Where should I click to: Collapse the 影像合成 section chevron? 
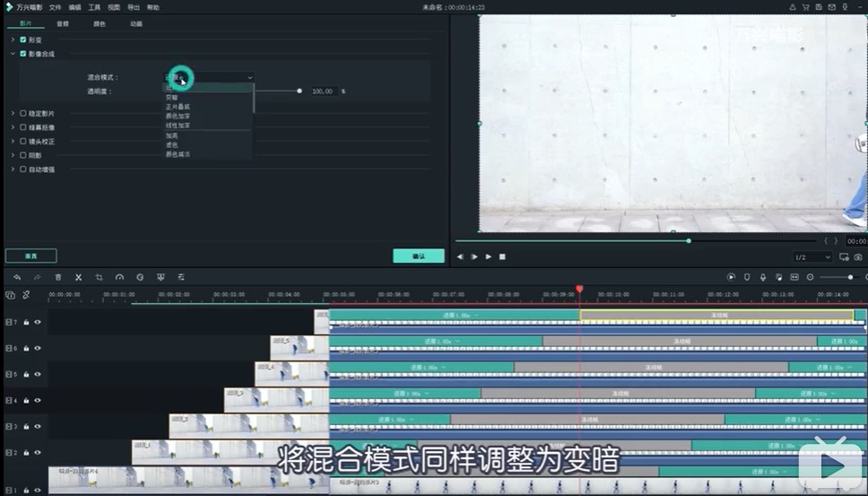pyautogui.click(x=13, y=54)
